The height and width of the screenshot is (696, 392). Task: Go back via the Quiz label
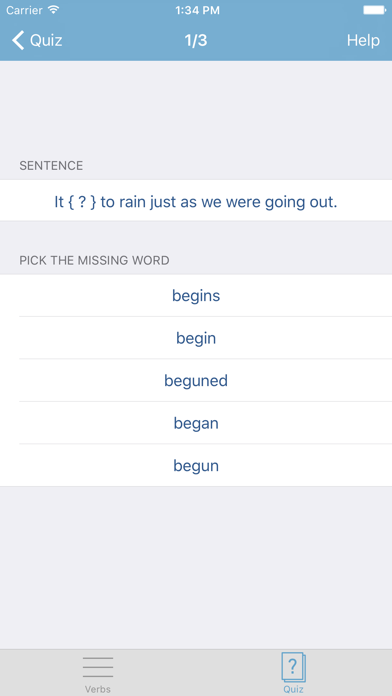click(46, 40)
